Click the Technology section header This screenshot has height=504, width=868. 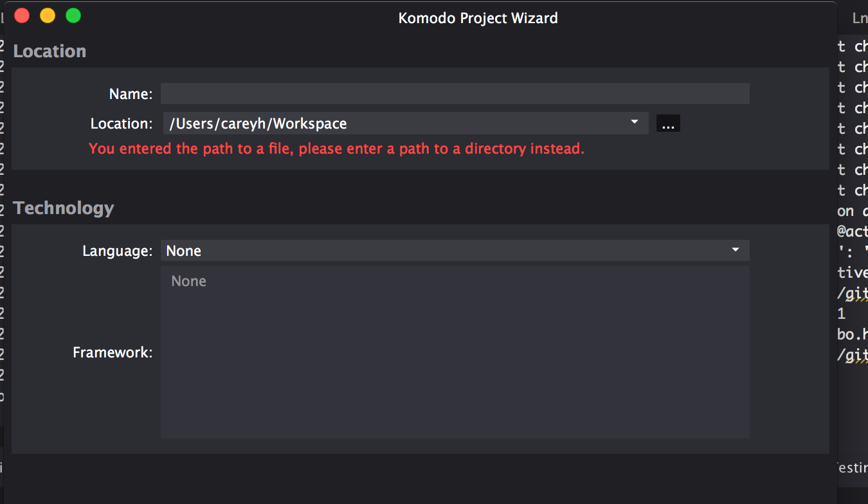coord(63,208)
